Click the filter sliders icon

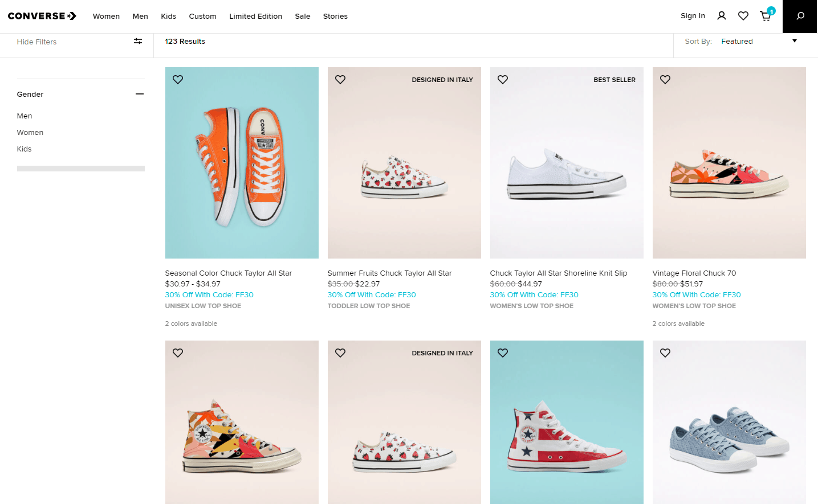click(x=138, y=41)
